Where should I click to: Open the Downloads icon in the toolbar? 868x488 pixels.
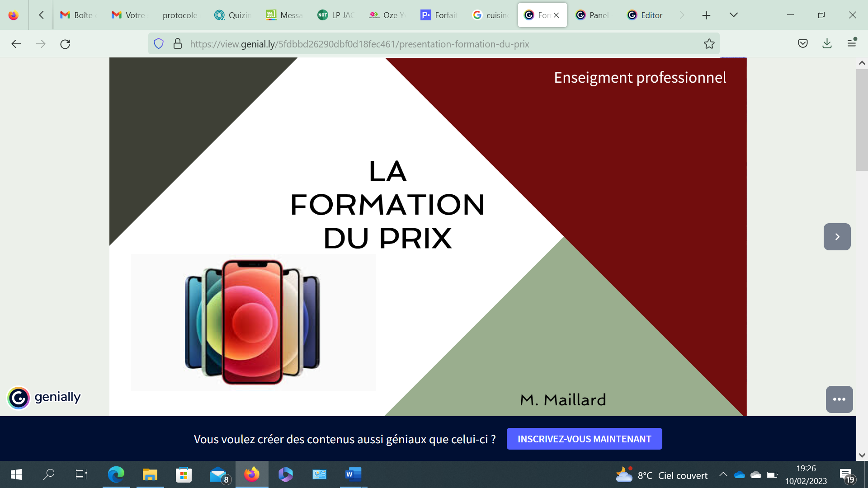coord(827,43)
